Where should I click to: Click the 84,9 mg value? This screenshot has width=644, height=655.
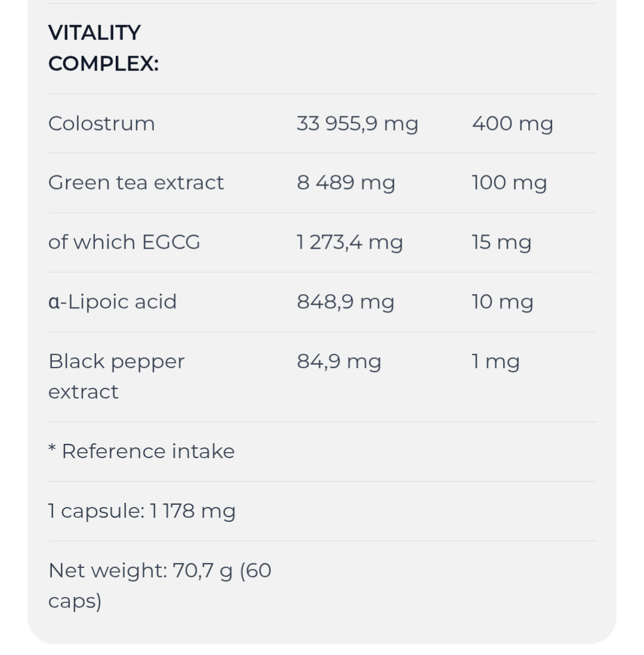339,362
